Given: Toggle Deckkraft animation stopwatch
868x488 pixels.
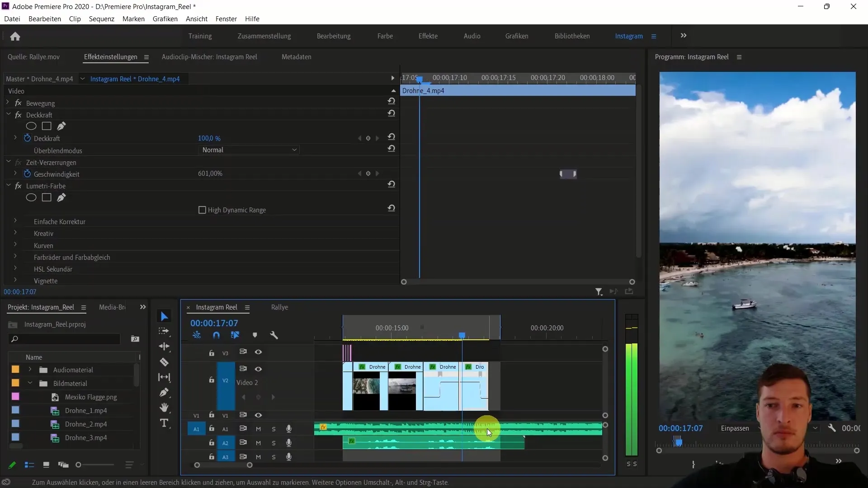Looking at the screenshot, I should coord(27,138).
